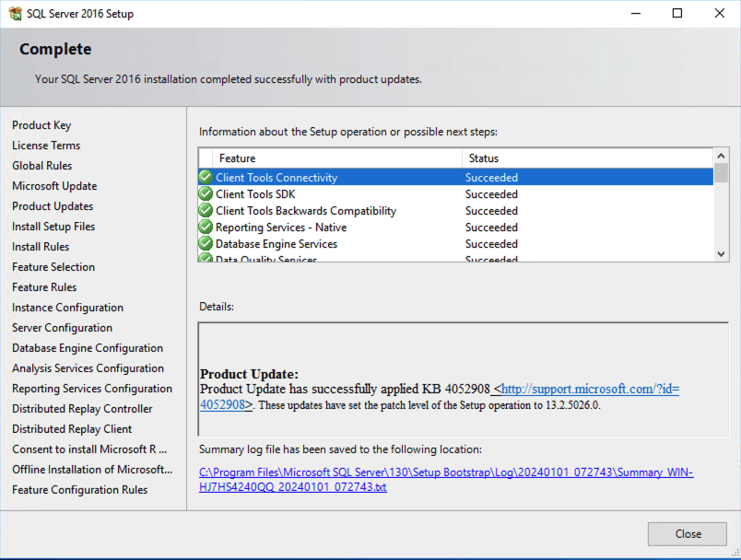The image size is (741, 560).
Task: Maximize the SQL Server Setup window
Action: (x=677, y=13)
